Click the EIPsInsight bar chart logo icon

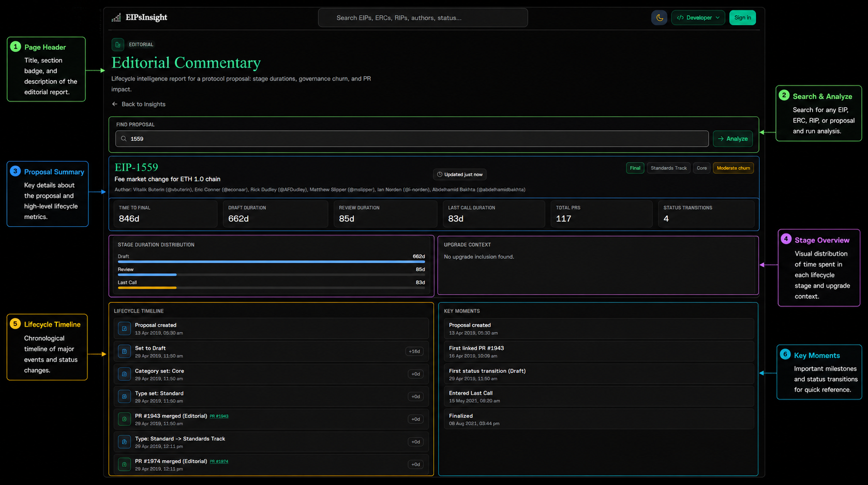coord(116,18)
